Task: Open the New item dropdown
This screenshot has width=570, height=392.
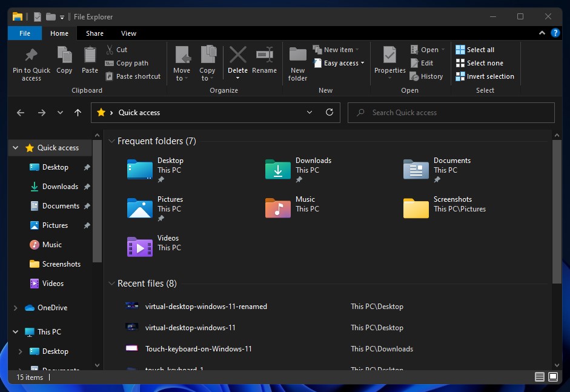Action: 336,50
